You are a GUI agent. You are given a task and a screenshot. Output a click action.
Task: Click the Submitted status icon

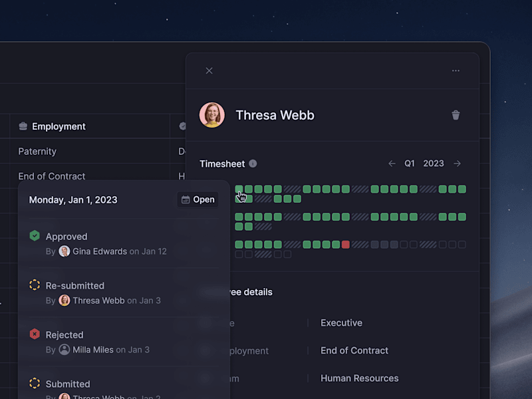(x=35, y=383)
